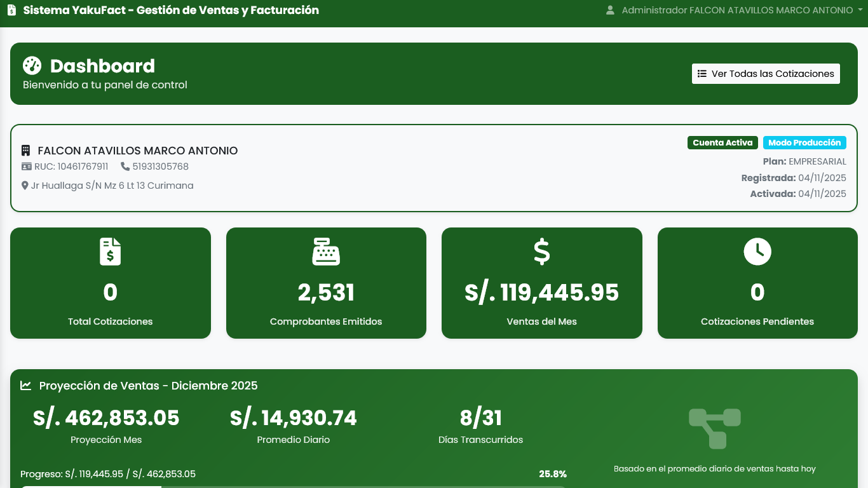Click the YakuFact money document icon in the header

tap(10, 10)
